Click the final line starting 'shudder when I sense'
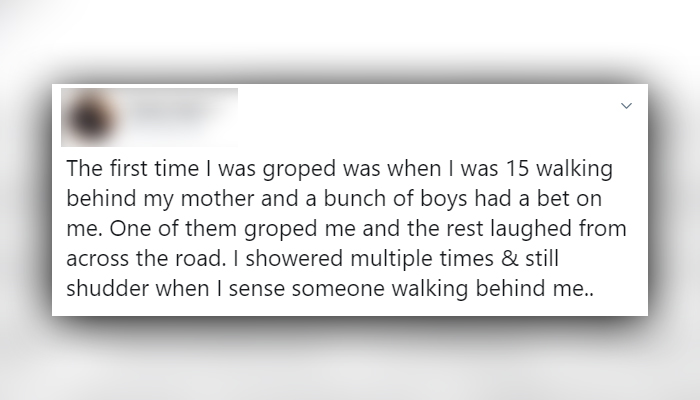This screenshot has width=700, height=400. pos(330,288)
